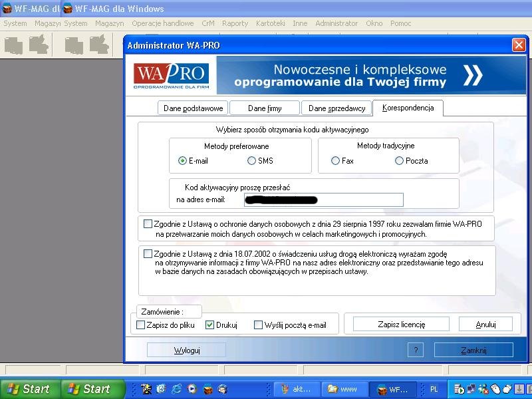The width and height of the screenshot is (532, 399).
Task: Select the Fax radio option
Action: (335, 161)
